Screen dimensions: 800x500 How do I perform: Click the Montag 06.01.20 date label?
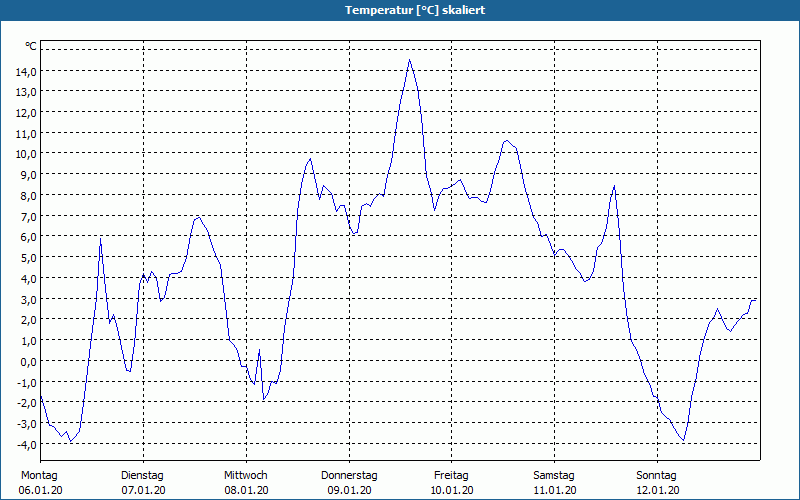(x=40, y=483)
